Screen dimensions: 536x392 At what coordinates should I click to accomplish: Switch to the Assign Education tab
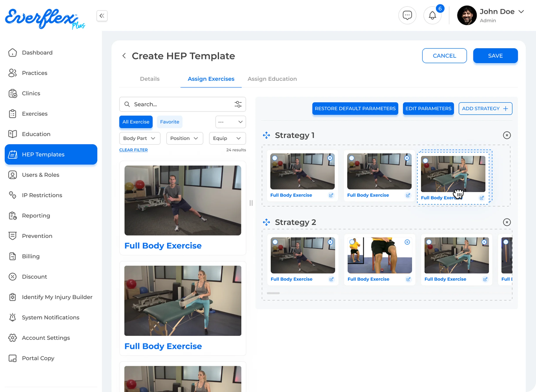[272, 79]
